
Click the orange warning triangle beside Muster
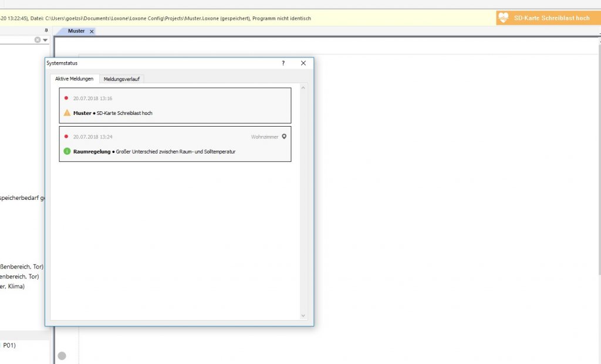point(67,113)
